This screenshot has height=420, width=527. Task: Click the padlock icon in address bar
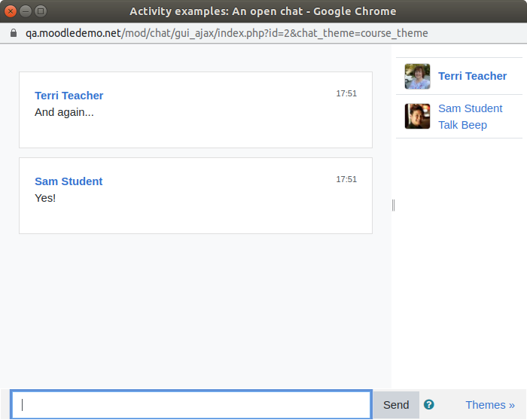coord(14,33)
